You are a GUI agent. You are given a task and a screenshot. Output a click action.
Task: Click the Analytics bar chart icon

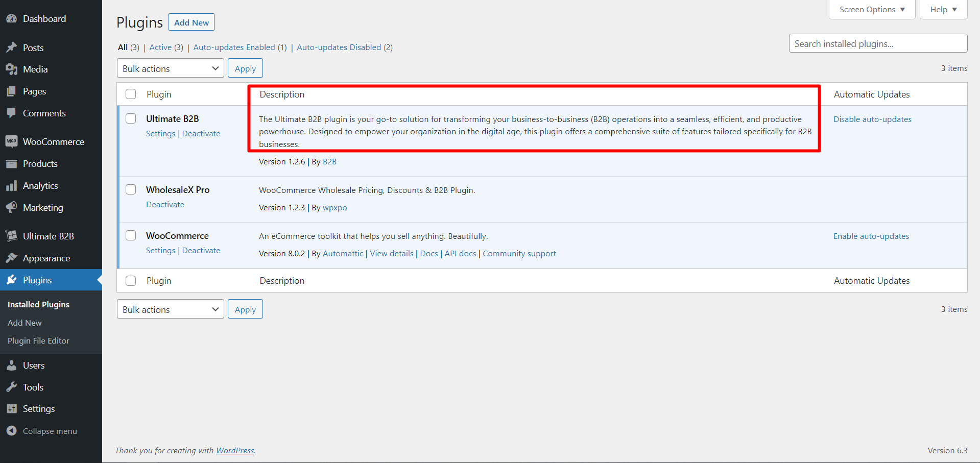tap(11, 186)
